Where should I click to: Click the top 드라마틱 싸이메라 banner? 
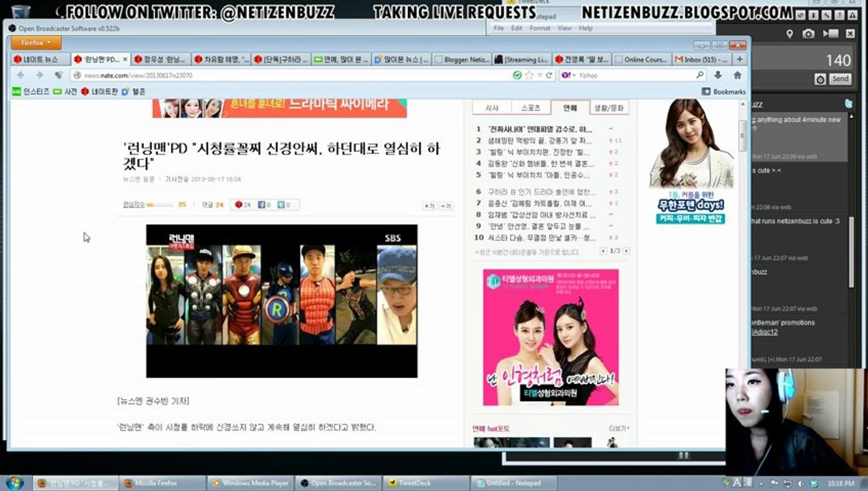click(280, 108)
